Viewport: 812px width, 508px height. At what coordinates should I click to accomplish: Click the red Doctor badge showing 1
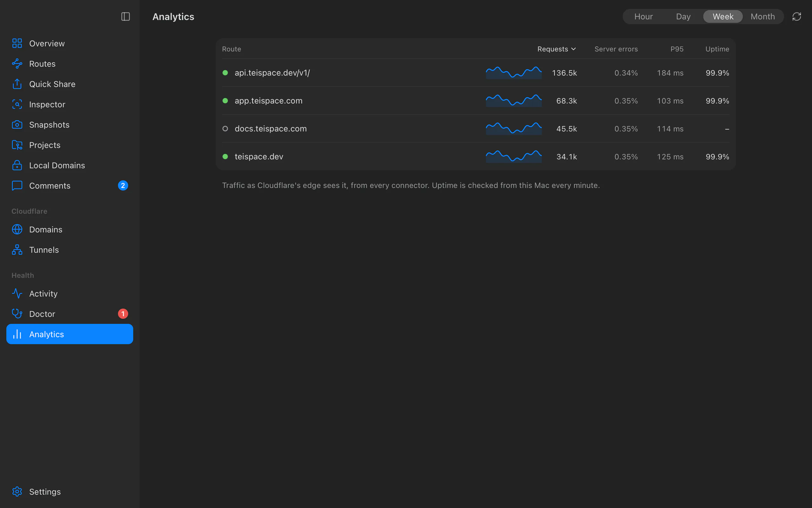coord(123,313)
